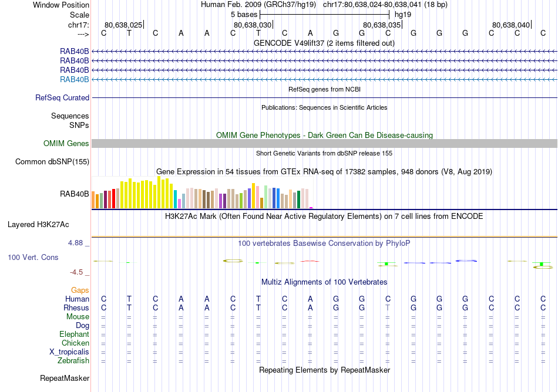Click the genome title Human Feb. 2009 (GRCh37/hg19)
558x392 pixels.
(x=258, y=5)
